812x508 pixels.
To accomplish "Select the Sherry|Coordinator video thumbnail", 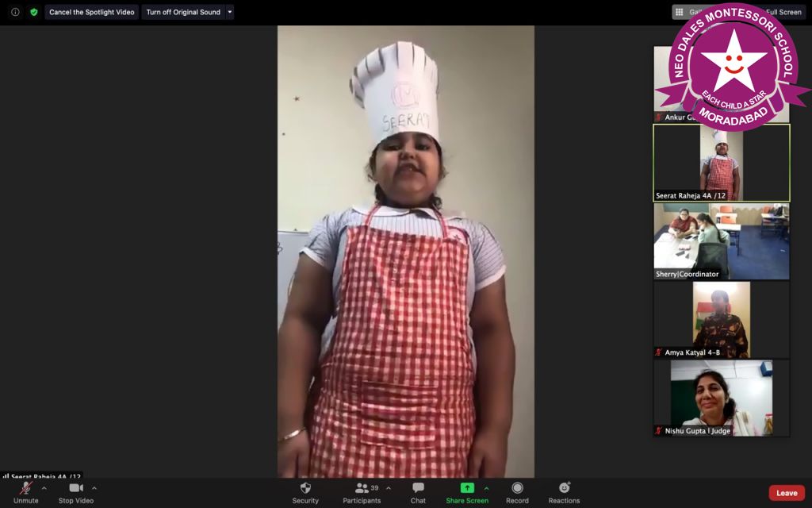I will pos(722,241).
